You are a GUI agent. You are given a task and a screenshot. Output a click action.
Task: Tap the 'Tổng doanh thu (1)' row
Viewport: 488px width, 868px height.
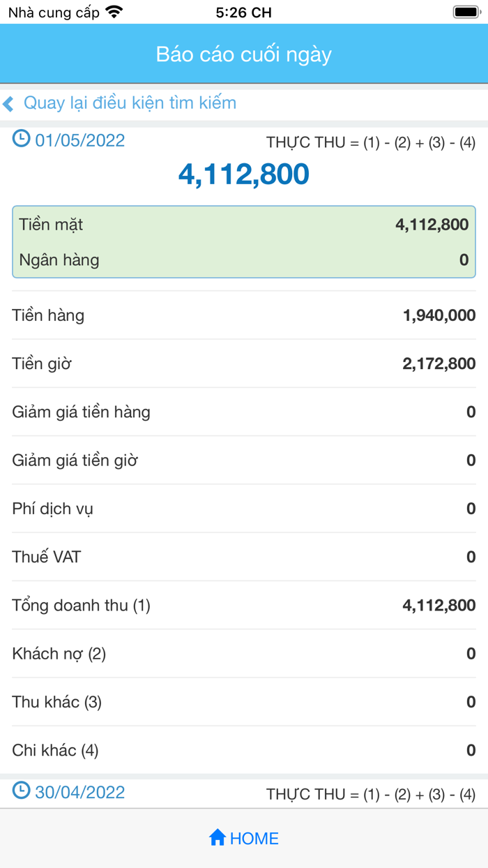(x=244, y=606)
